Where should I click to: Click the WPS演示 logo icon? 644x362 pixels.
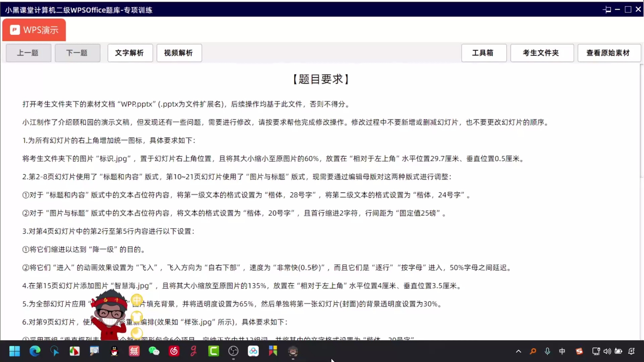[x=15, y=30]
